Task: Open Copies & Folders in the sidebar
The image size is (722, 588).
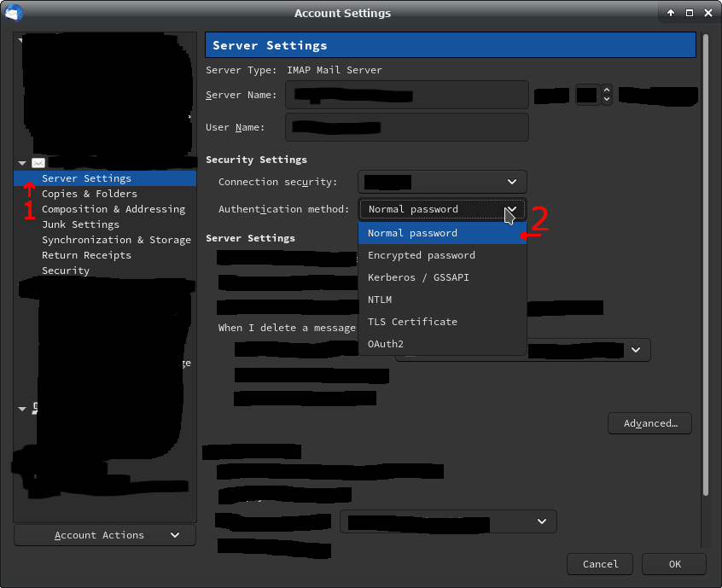Action: (x=90, y=194)
